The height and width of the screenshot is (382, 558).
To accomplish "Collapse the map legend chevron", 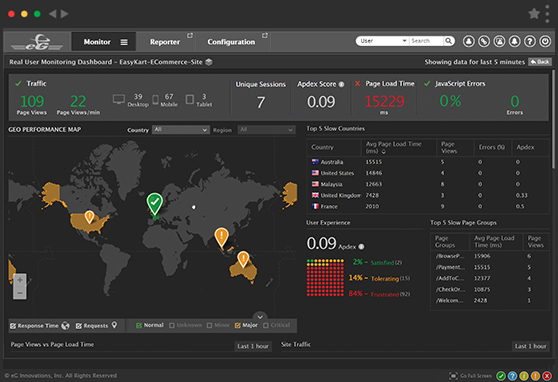I will click(x=260, y=316).
